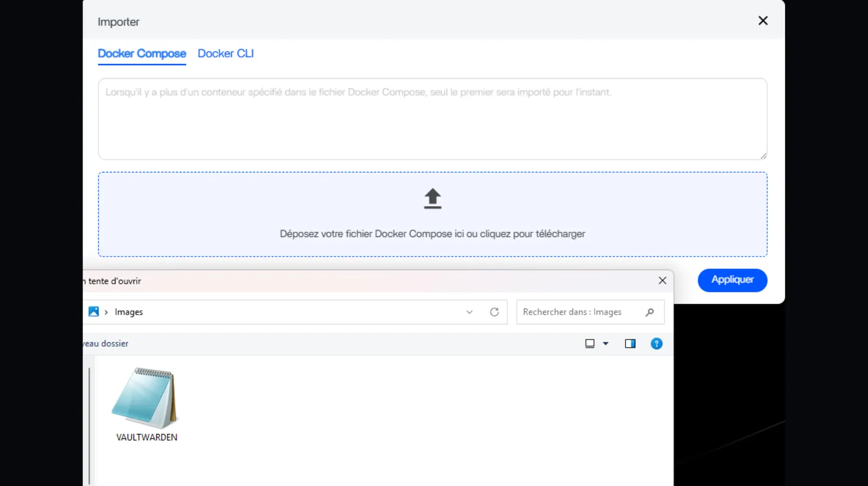Switch to the Docker CLI tab

tap(226, 54)
